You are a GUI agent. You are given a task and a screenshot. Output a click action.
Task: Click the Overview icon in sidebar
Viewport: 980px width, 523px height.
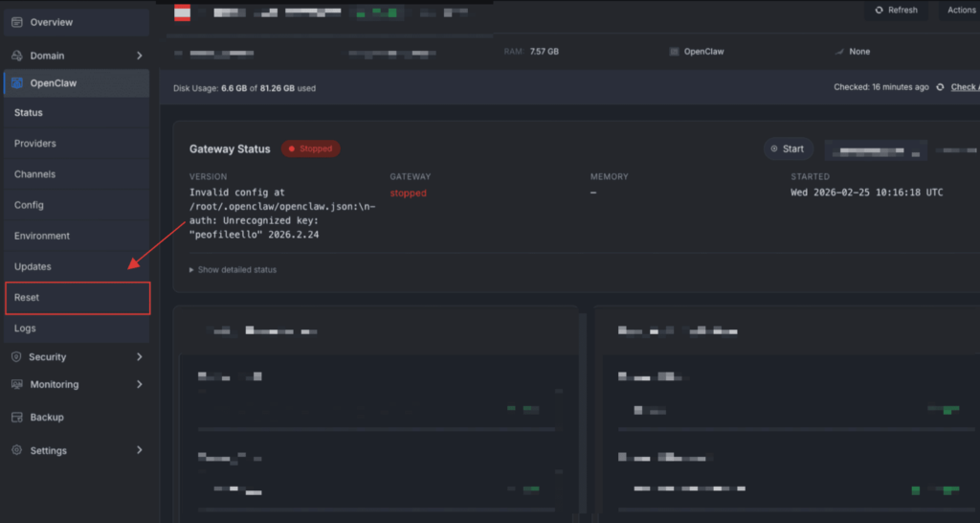(x=17, y=22)
